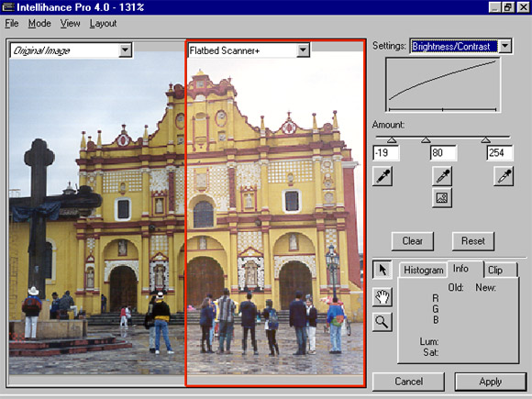532x399 pixels.
Task: Click the Clear button
Action: [x=412, y=241]
